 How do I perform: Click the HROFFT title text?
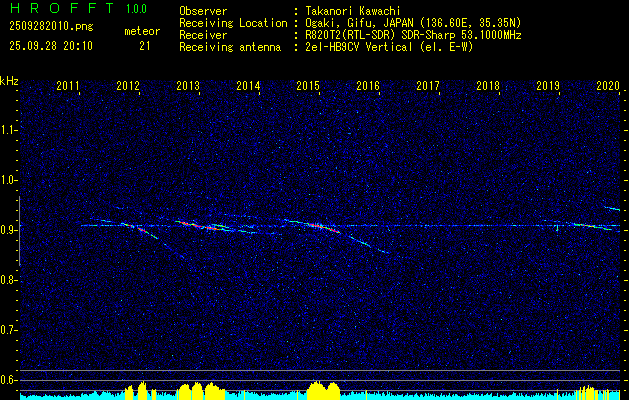pyautogui.click(x=62, y=8)
